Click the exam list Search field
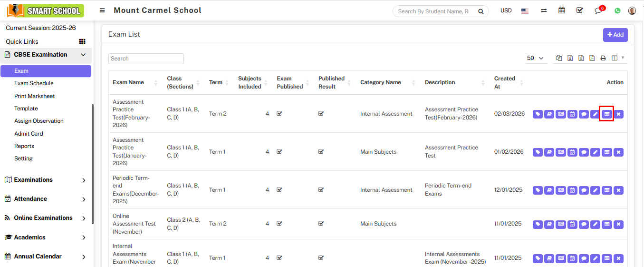This screenshot has height=267, width=644. (146, 59)
